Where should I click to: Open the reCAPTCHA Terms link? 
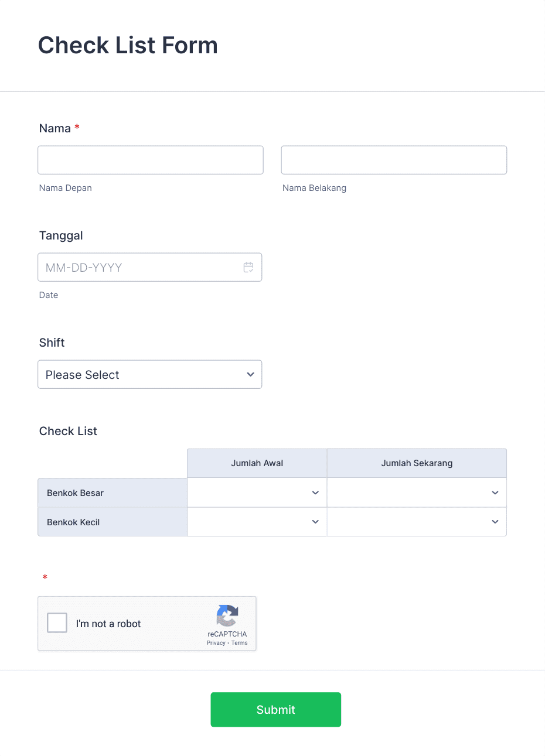tap(239, 643)
